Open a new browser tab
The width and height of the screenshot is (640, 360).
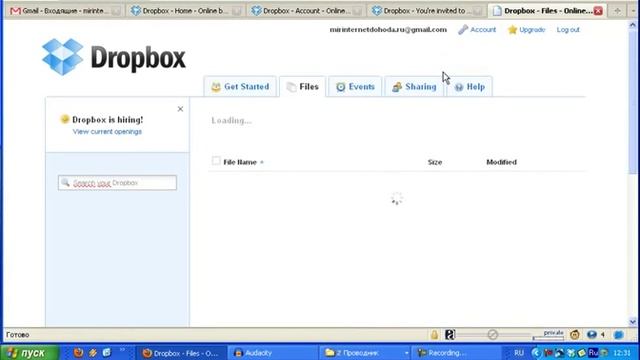617,11
